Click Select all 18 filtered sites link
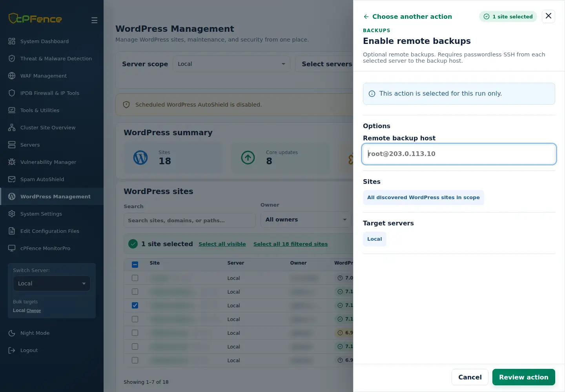Screen dimensions: 565x392 tap(290, 244)
